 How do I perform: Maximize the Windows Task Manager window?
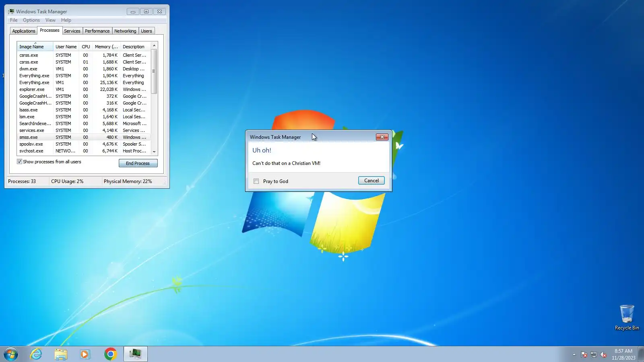[x=146, y=12]
